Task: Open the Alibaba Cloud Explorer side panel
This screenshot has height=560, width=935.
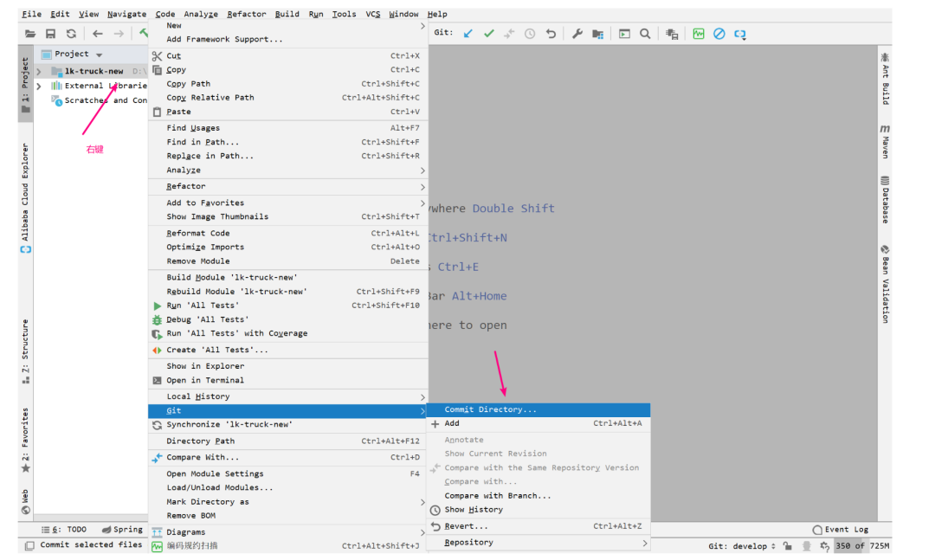Action: tap(25, 198)
